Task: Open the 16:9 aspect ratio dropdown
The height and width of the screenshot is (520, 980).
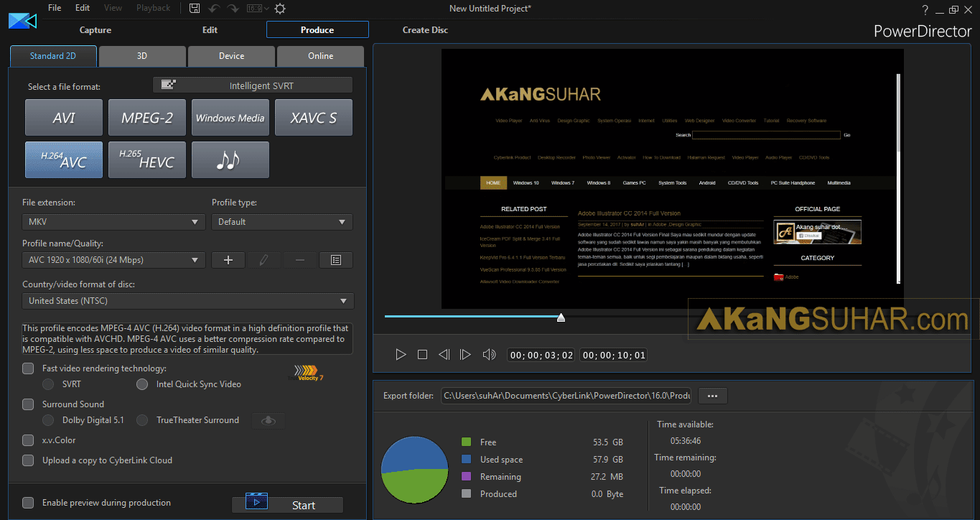Action: click(257, 9)
